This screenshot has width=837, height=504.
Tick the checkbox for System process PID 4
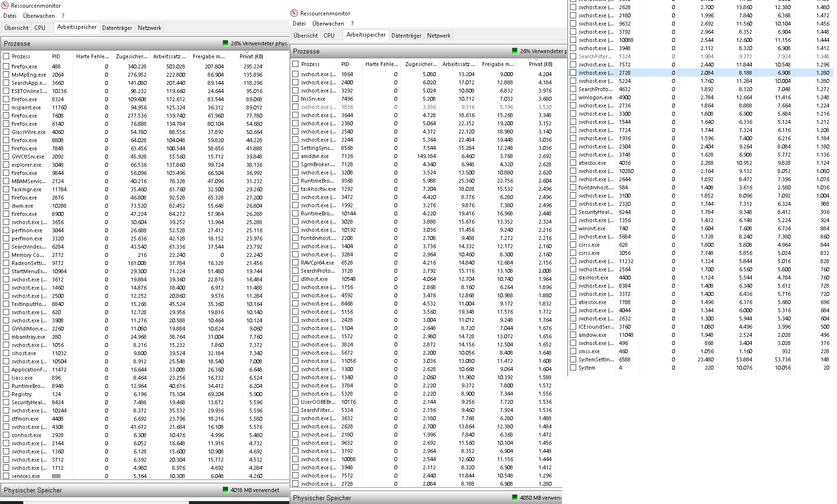point(573,368)
